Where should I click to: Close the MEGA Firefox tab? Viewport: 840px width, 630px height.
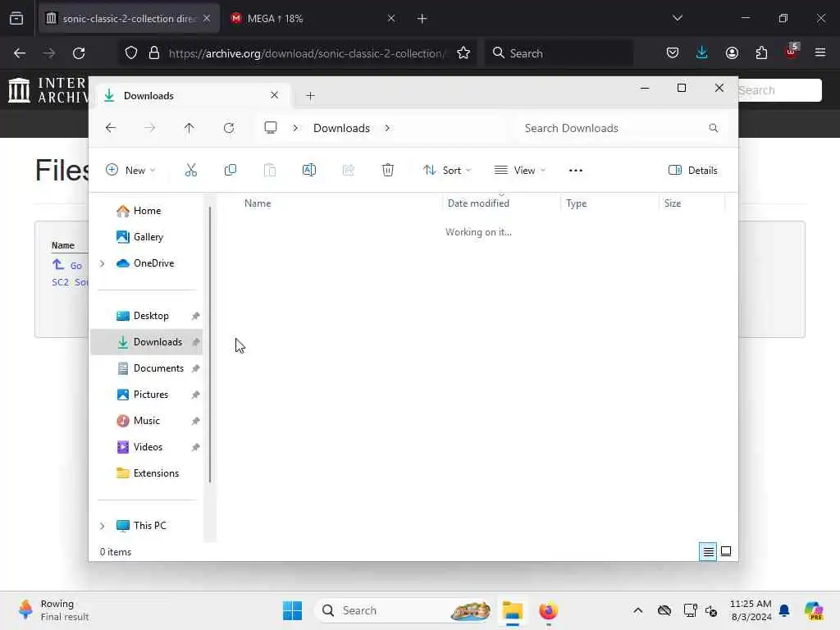pyautogui.click(x=391, y=19)
